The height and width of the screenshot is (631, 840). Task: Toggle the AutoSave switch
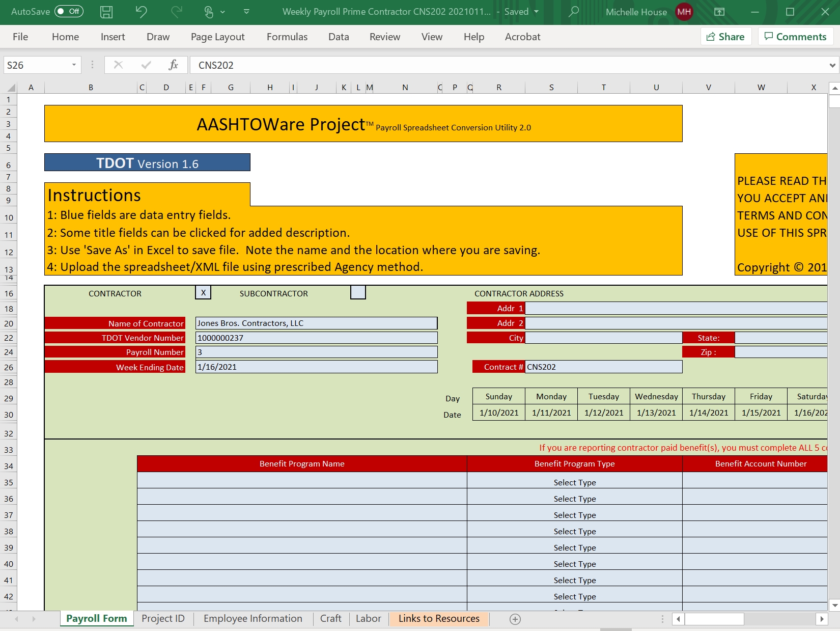point(69,11)
